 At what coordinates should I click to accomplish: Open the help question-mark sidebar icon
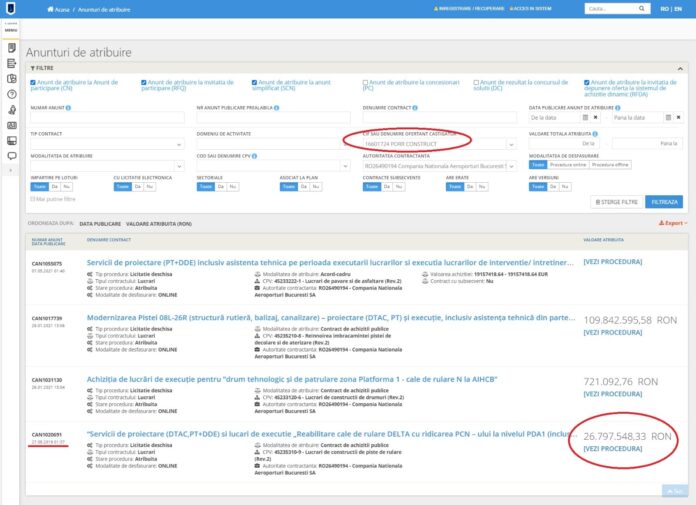(x=11, y=94)
